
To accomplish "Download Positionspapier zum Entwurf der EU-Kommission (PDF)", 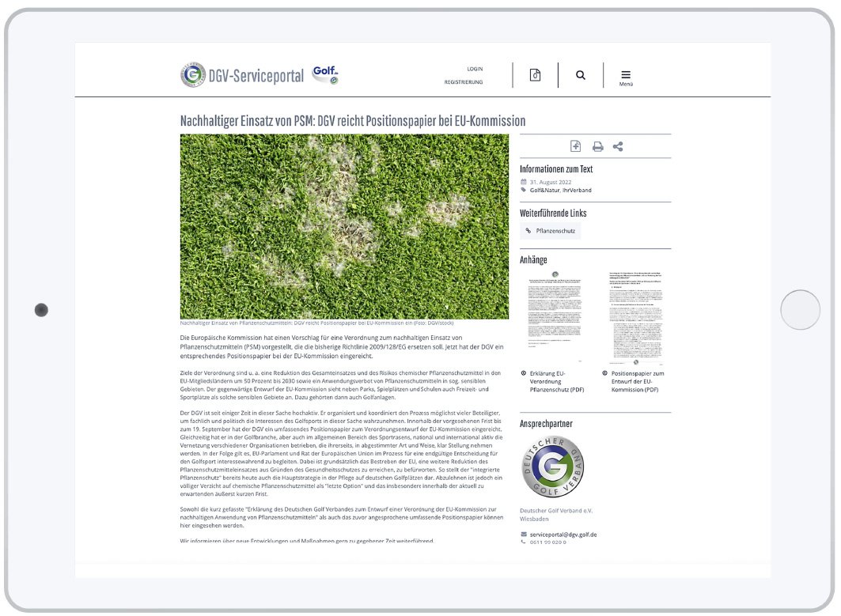I will [x=638, y=382].
